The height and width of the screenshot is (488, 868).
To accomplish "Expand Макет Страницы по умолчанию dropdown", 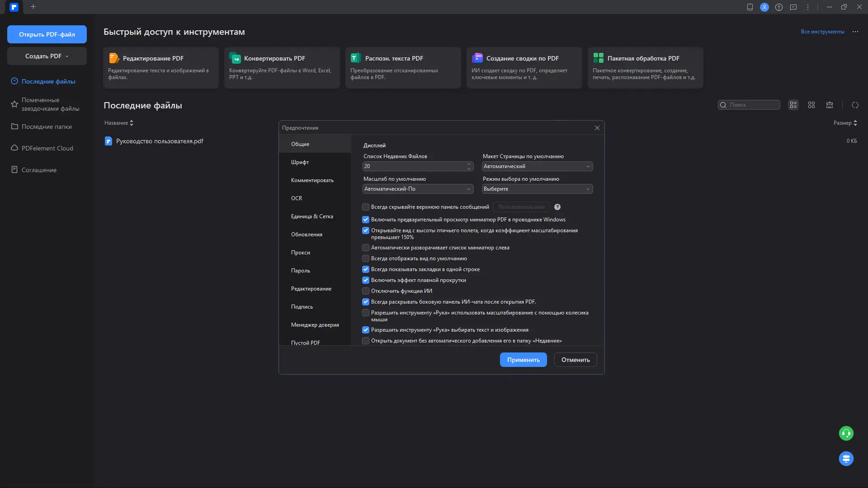I will click(537, 166).
